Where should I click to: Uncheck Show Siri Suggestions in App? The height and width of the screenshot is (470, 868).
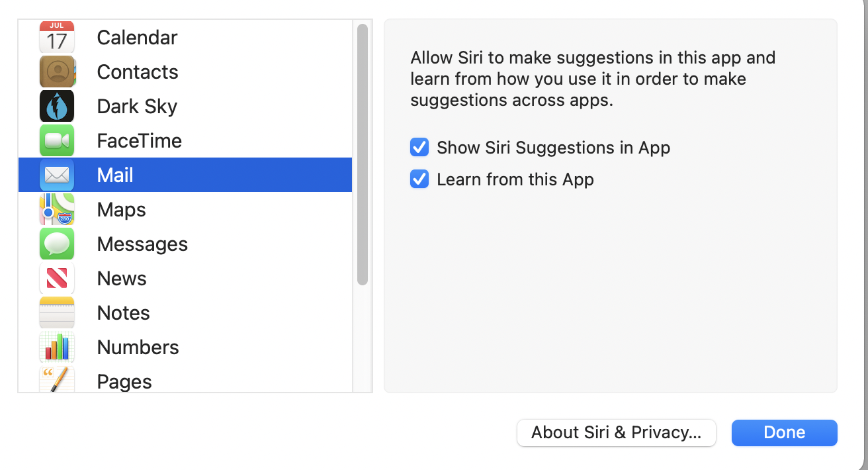pyautogui.click(x=419, y=147)
